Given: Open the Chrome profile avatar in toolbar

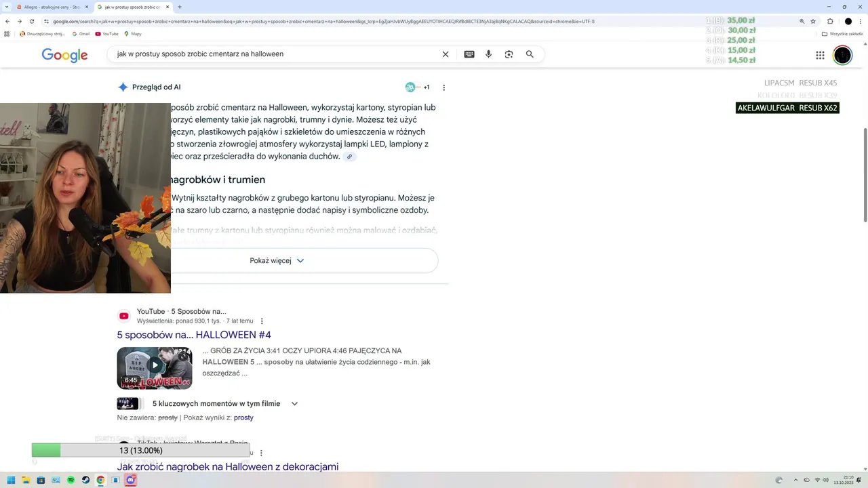Looking at the screenshot, I should [x=848, y=21].
